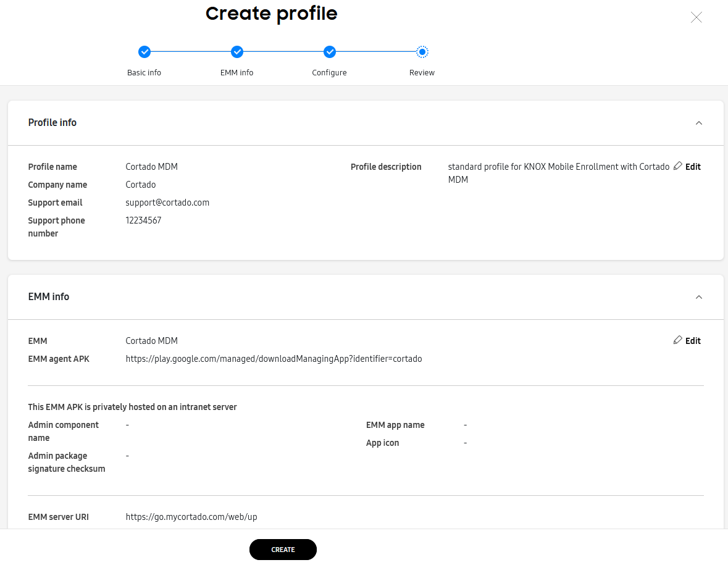728x565 pixels.
Task: Click the EMM server URI label
Action: (58, 517)
